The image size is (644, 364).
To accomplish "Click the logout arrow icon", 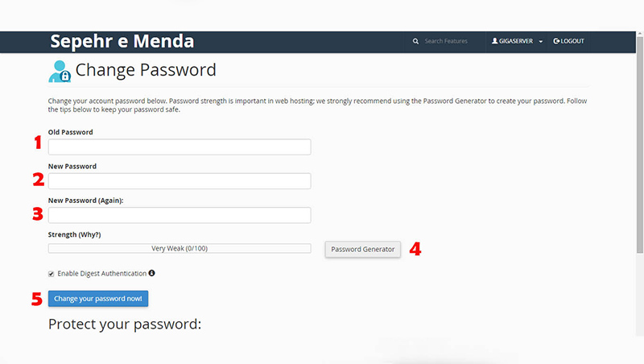I will 556,41.
